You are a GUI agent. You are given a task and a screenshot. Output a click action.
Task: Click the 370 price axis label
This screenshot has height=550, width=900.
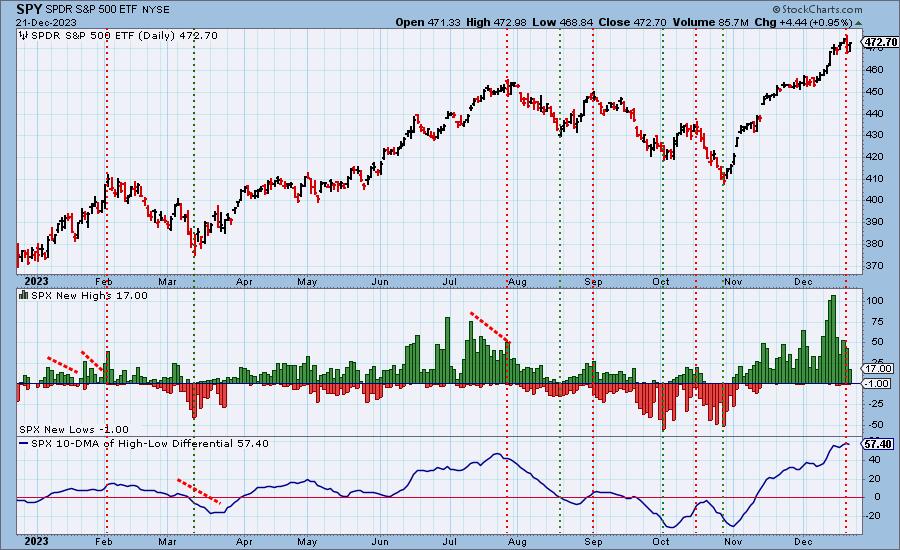875,265
